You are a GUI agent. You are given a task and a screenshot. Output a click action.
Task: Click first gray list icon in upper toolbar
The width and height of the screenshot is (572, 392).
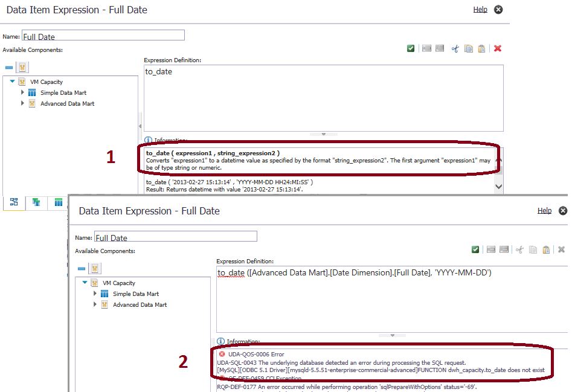pos(426,48)
